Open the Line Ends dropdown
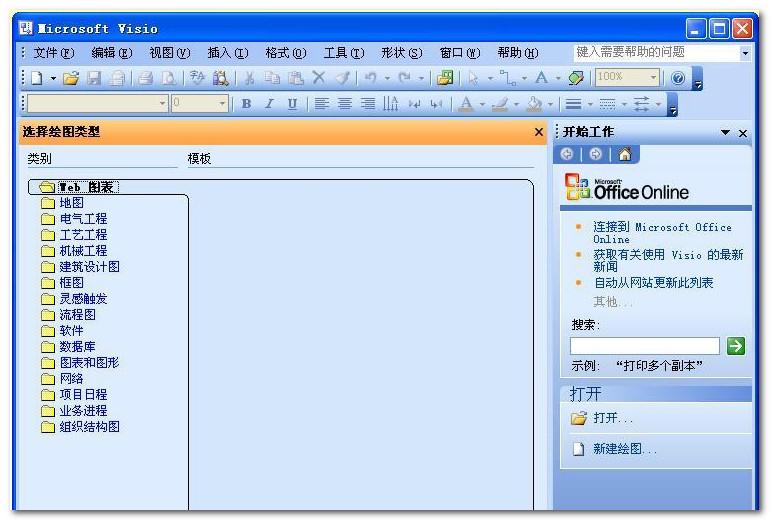770x521 pixels. [659, 104]
